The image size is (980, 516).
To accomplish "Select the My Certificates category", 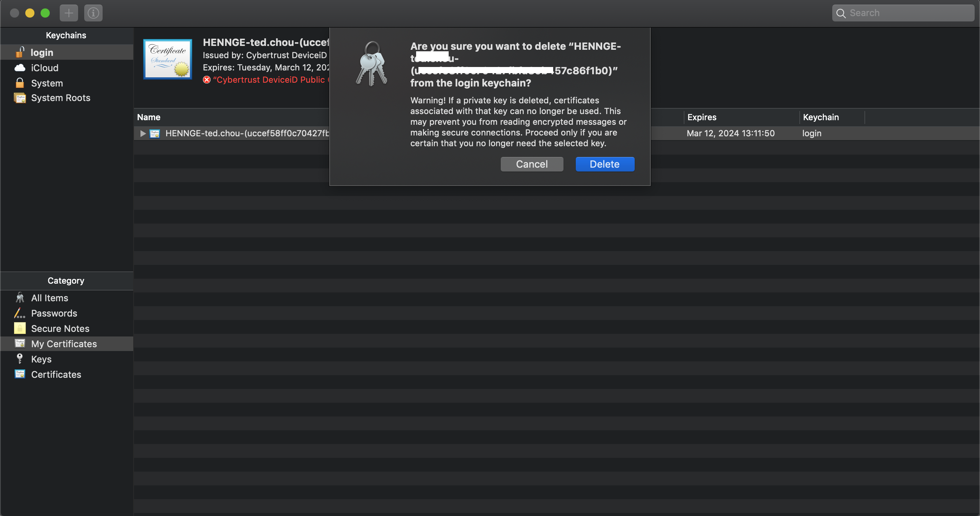I will pos(67,344).
